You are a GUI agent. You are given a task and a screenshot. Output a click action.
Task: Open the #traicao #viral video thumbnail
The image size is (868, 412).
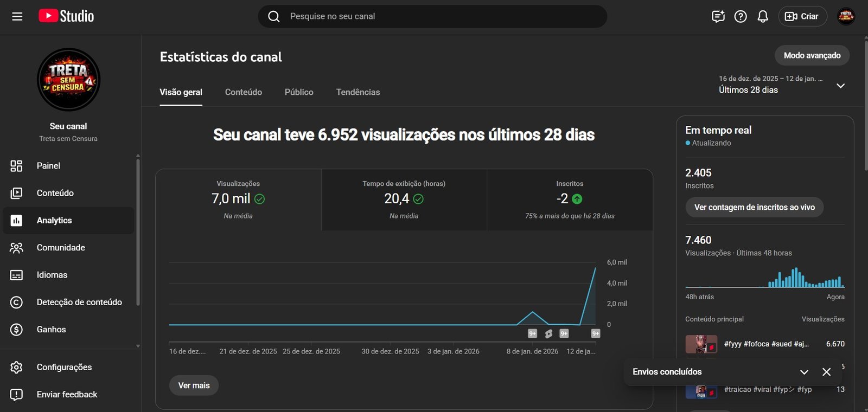click(701, 390)
